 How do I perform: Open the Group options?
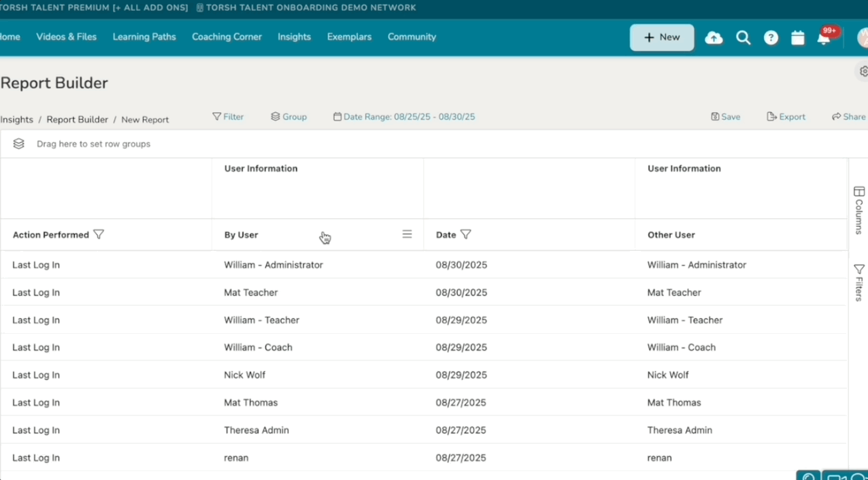[289, 117]
